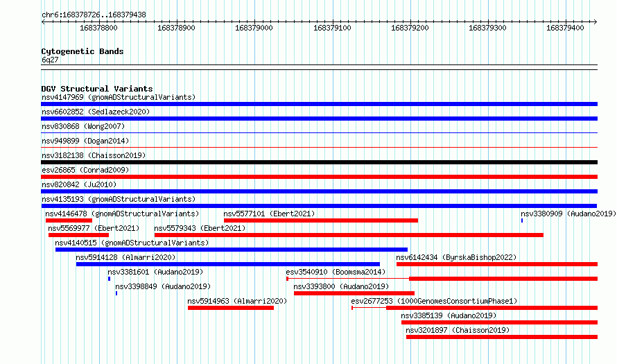Open nsv3182138 (Chaisson2019) variant label
This screenshot has width=617, height=364.
[94, 155]
